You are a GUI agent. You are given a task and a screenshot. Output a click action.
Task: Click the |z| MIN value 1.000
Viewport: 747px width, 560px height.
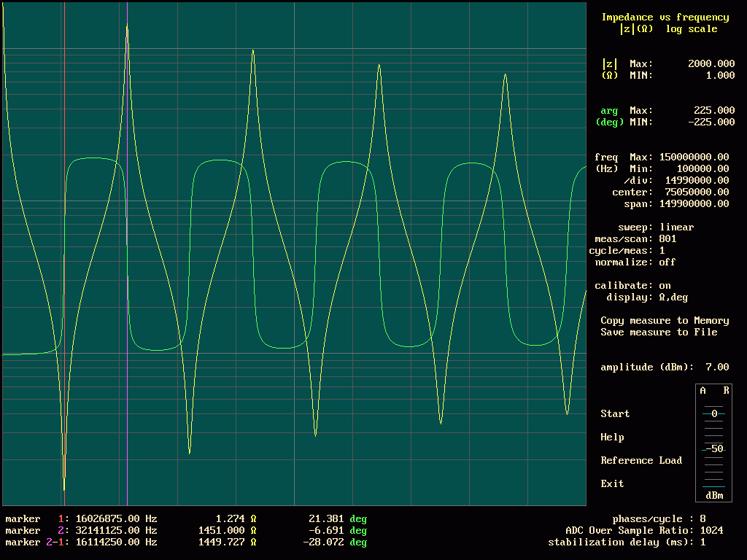coord(720,75)
